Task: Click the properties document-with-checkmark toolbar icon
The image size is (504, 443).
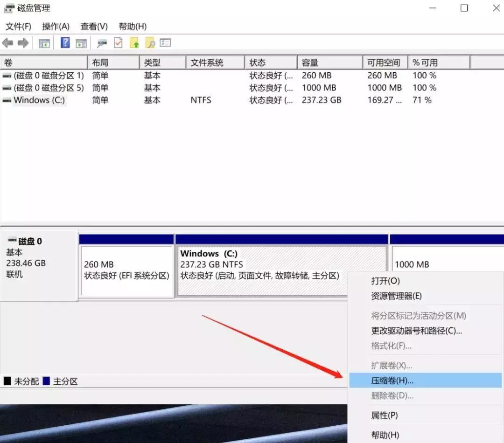Action: pyautogui.click(x=118, y=43)
